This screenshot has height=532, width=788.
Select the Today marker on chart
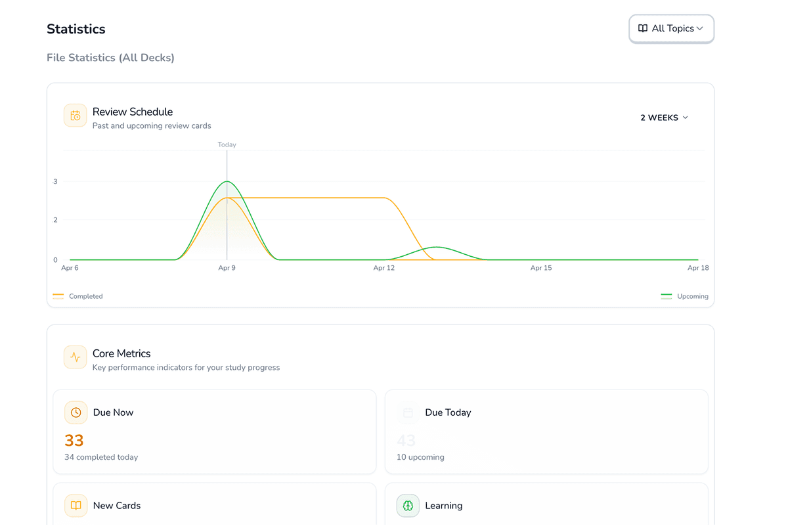[227, 144]
